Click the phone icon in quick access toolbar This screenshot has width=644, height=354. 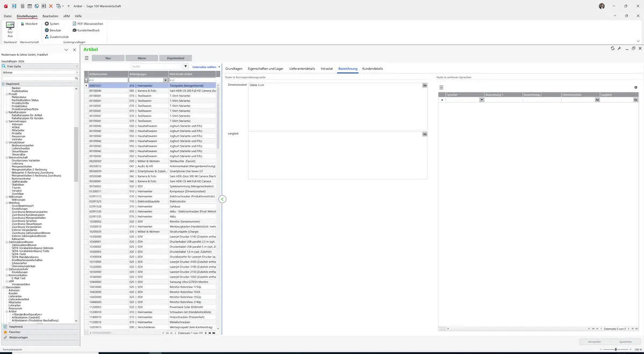tap(36, 6)
